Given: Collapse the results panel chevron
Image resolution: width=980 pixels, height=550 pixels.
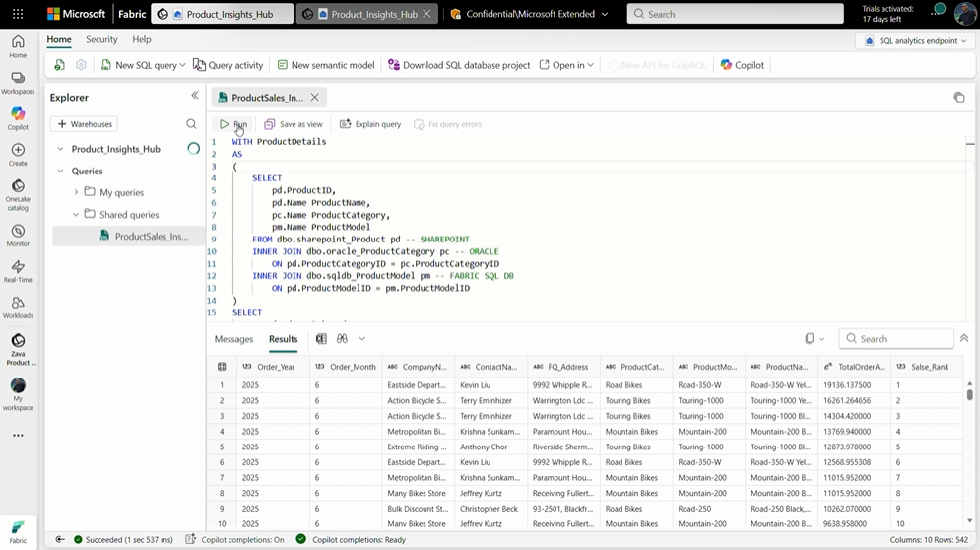Looking at the screenshot, I should pyautogui.click(x=964, y=338).
